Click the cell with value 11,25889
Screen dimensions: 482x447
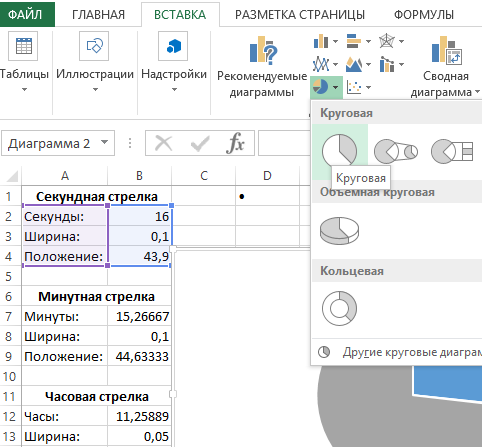139,416
